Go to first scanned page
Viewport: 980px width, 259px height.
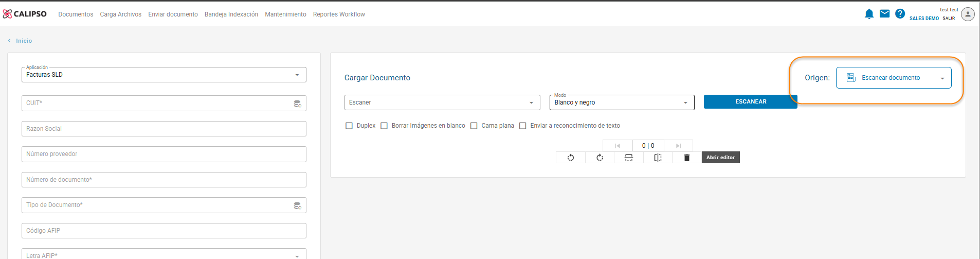click(x=618, y=146)
